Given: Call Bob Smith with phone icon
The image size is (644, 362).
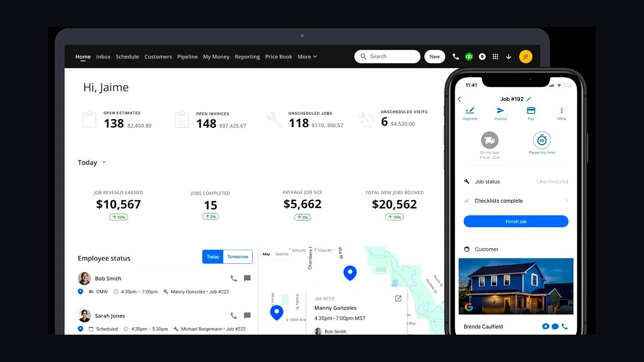Looking at the screenshot, I should point(233,278).
